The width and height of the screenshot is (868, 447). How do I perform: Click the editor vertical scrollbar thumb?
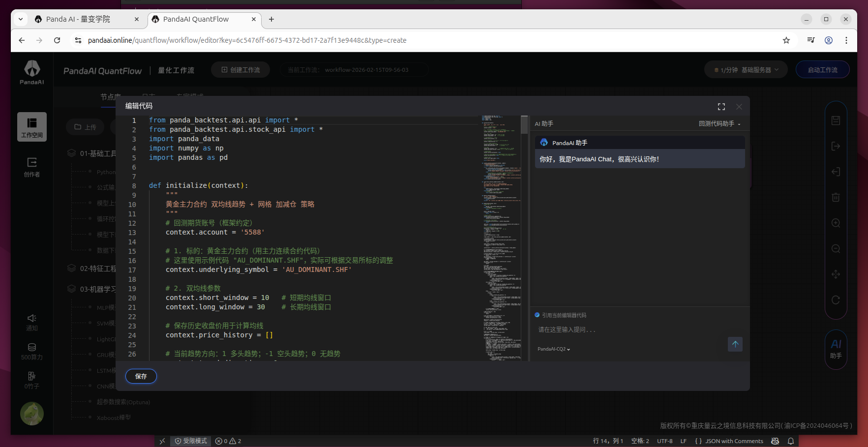[x=524, y=125]
